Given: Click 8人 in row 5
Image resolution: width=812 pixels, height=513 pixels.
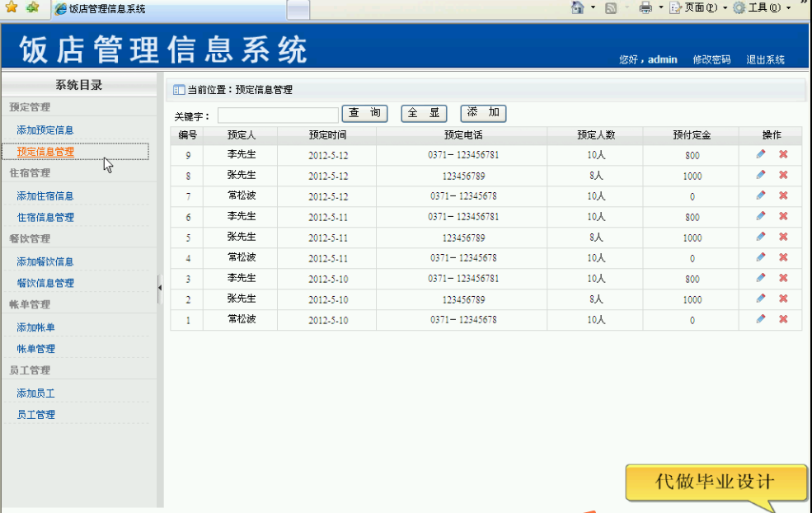Looking at the screenshot, I should (596, 238).
